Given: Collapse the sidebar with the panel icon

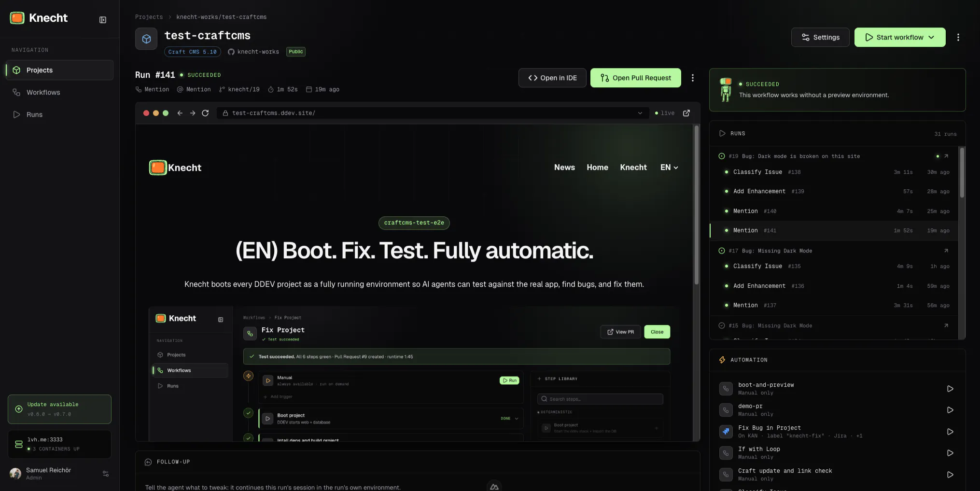Looking at the screenshot, I should tap(103, 20).
